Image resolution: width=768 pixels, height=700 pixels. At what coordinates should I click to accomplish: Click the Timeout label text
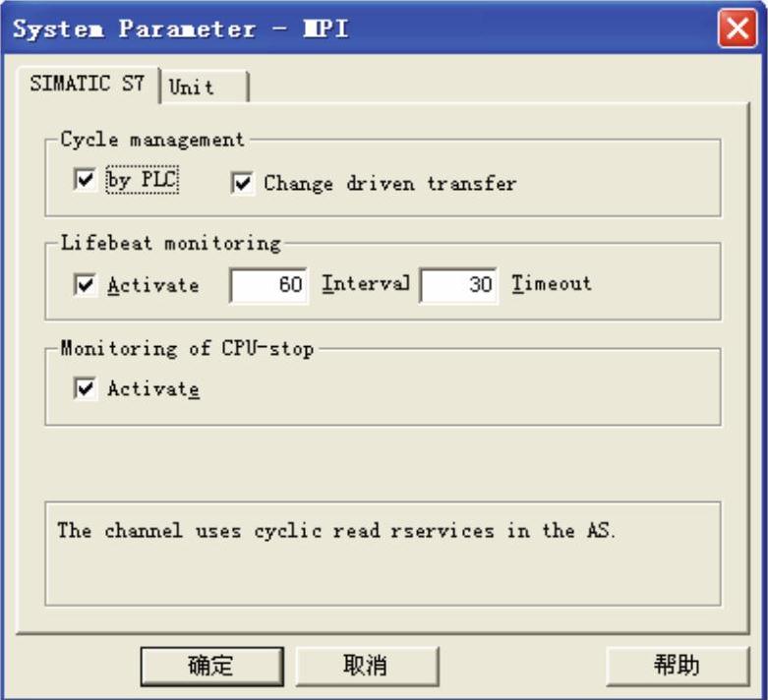[551, 284]
